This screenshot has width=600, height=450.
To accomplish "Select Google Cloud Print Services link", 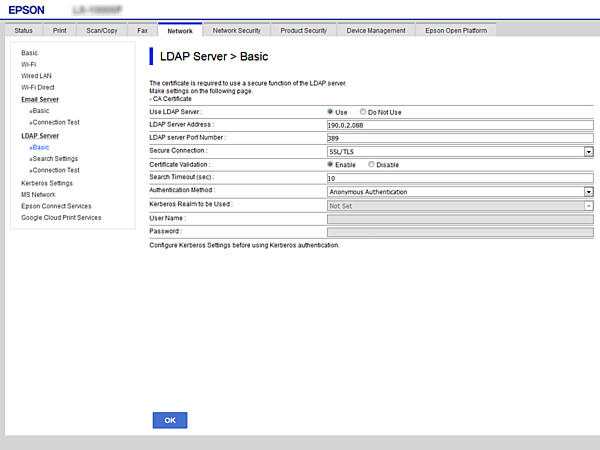I will tap(61, 217).
